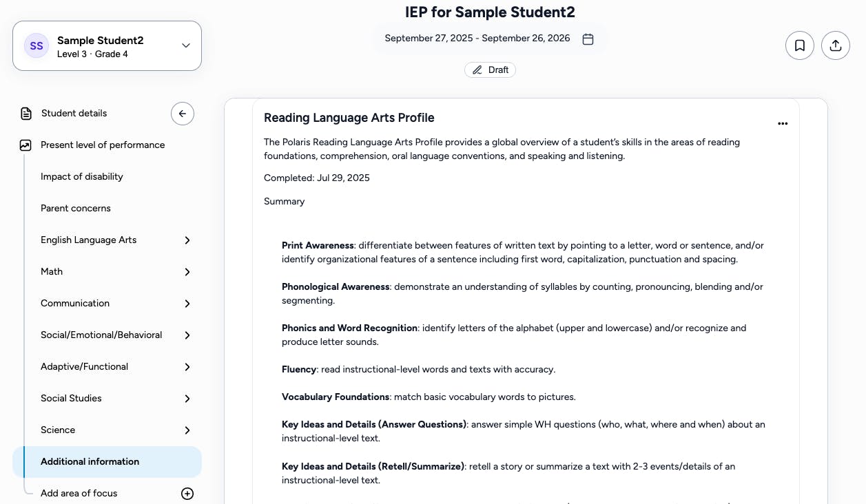The height and width of the screenshot is (504, 866).
Task: Select Impact of disability in sidebar
Action: (82, 177)
